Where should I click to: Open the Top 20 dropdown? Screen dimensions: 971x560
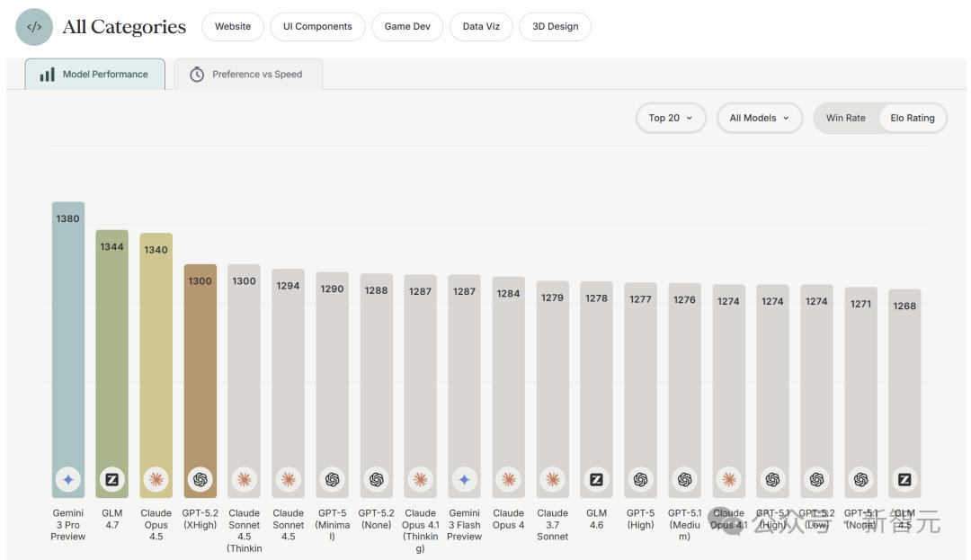tap(671, 118)
